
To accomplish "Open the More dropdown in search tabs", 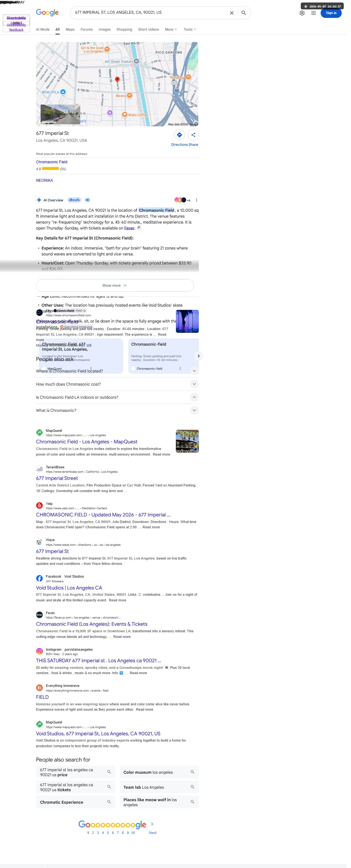I will 171,30.
